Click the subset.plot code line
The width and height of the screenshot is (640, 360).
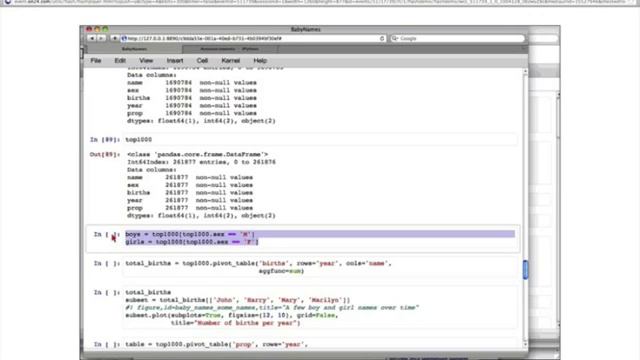(x=231, y=316)
